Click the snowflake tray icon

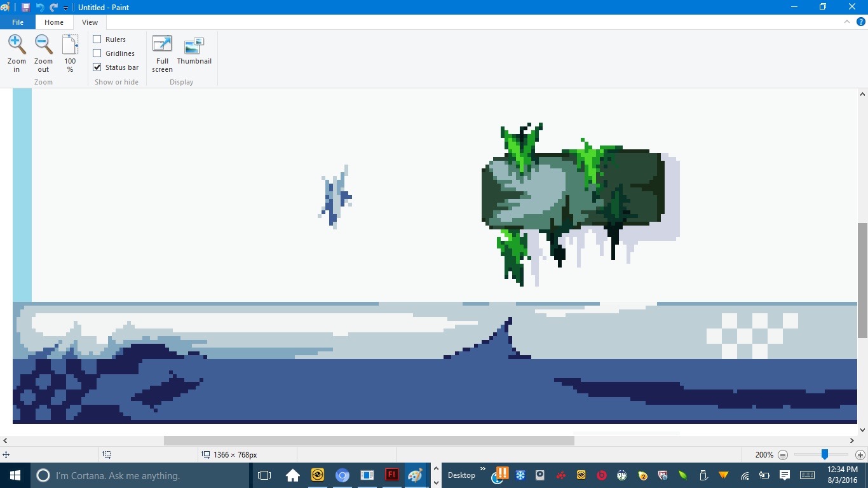520,475
